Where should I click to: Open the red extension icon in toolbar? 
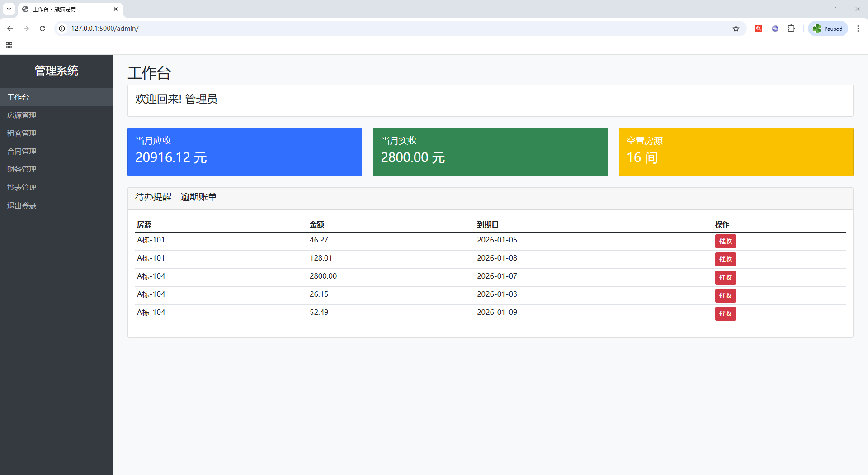(x=759, y=28)
